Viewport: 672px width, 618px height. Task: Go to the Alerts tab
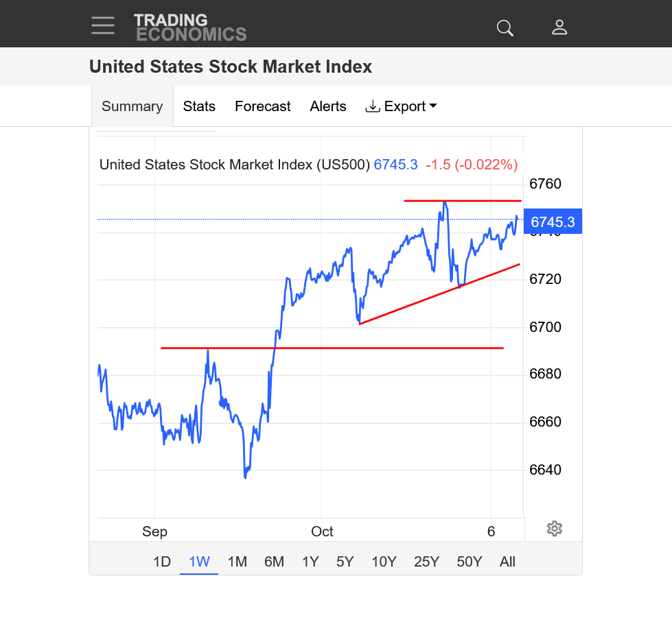tap(328, 106)
